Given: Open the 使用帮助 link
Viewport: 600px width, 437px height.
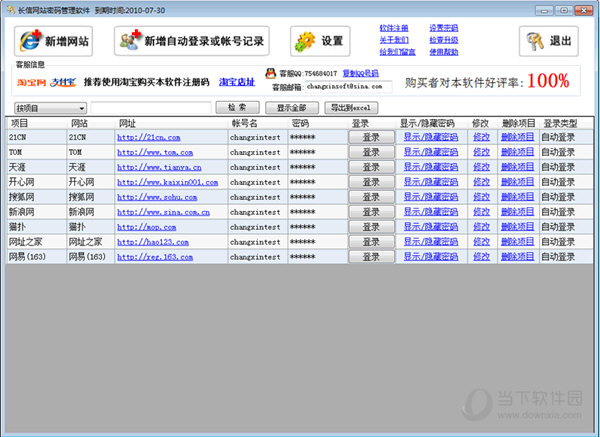Looking at the screenshot, I should coord(443,52).
